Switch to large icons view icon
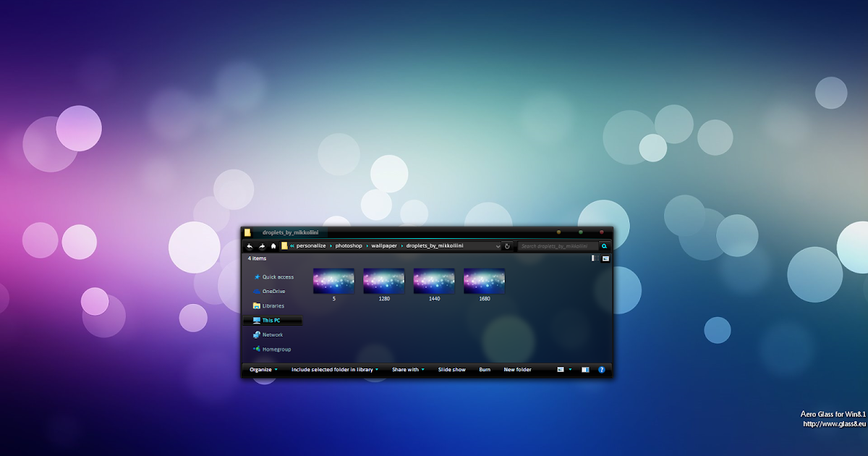Image resolution: width=868 pixels, height=456 pixels. coord(605,258)
